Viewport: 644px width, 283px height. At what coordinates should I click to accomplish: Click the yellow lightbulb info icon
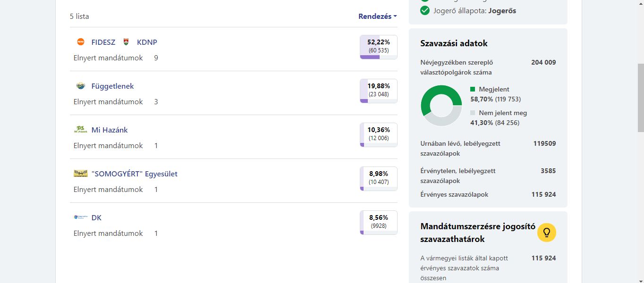(x=547, y=233)
